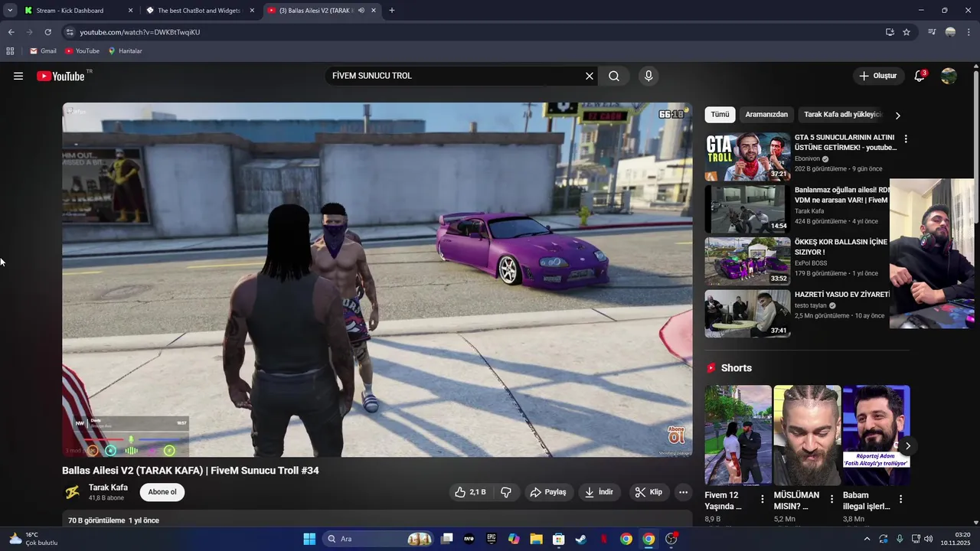The height and width of the screenshot is (551, 980).
Task: Show more filter chips with the arrow
Action: 897,116
